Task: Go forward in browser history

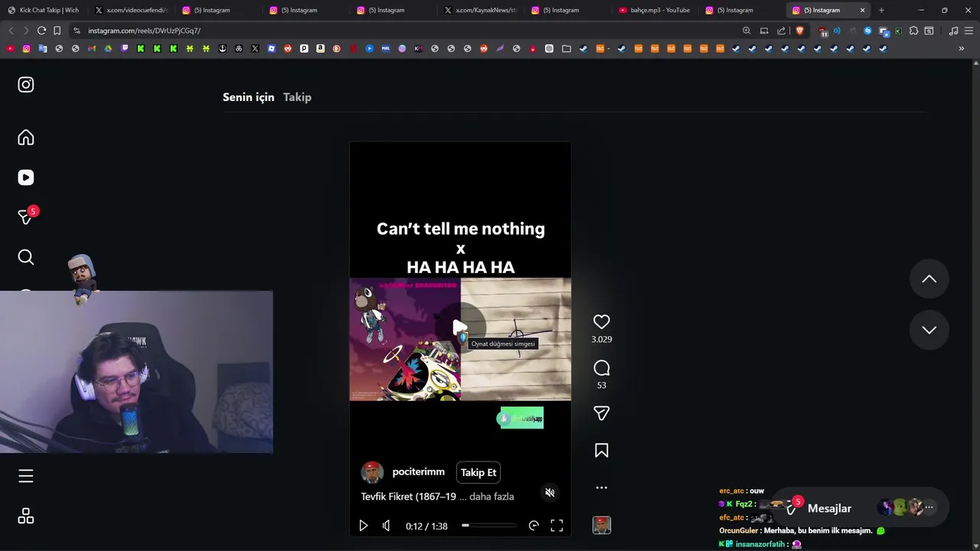Action: [25, 31]
